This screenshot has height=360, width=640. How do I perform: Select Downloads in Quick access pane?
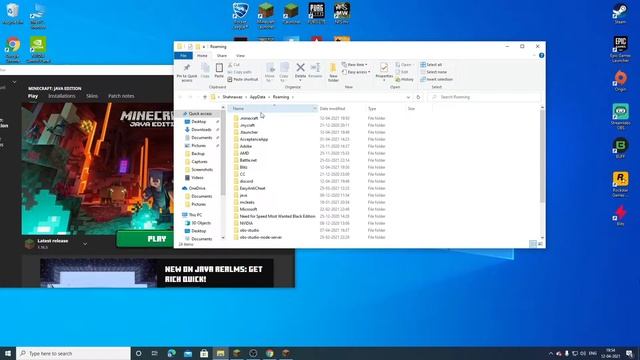click(201, 129)
